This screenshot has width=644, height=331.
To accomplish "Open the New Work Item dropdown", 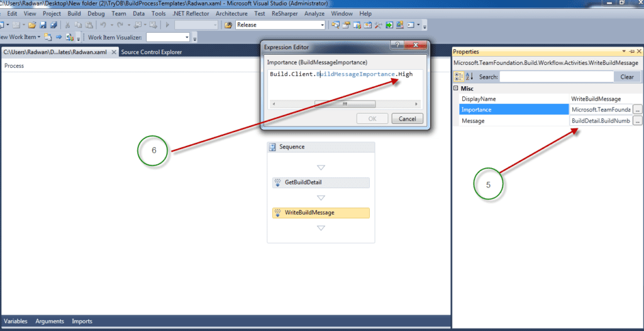I will point(38,38).
